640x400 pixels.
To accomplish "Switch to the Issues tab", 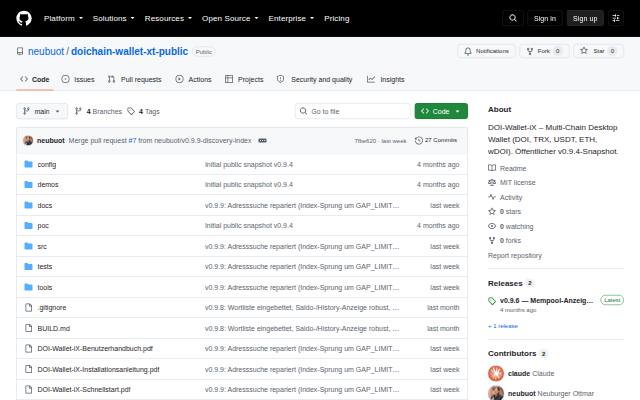I will pyautogui.click(x=78, y=79).
